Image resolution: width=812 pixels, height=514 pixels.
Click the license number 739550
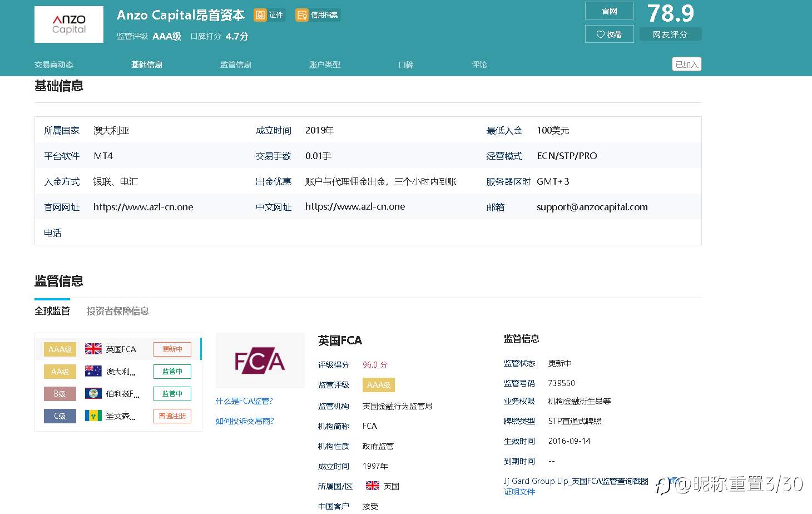[x=562, y=383]
